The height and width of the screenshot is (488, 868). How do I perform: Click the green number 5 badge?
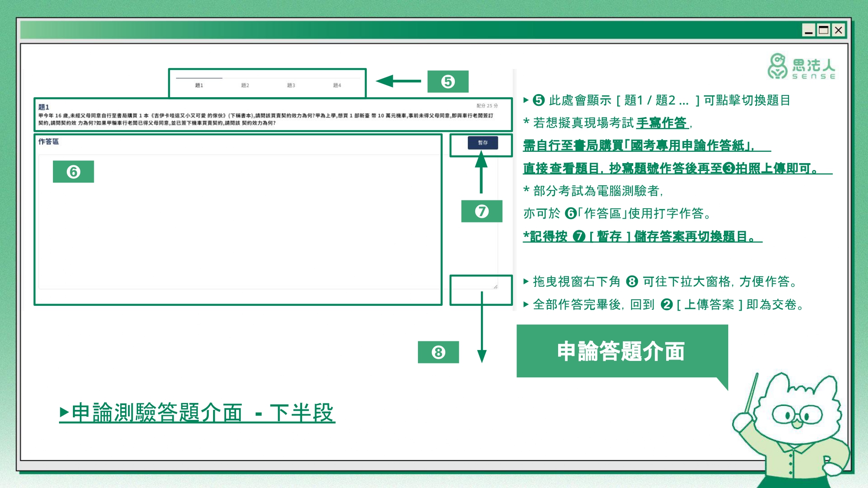[448, 82]
